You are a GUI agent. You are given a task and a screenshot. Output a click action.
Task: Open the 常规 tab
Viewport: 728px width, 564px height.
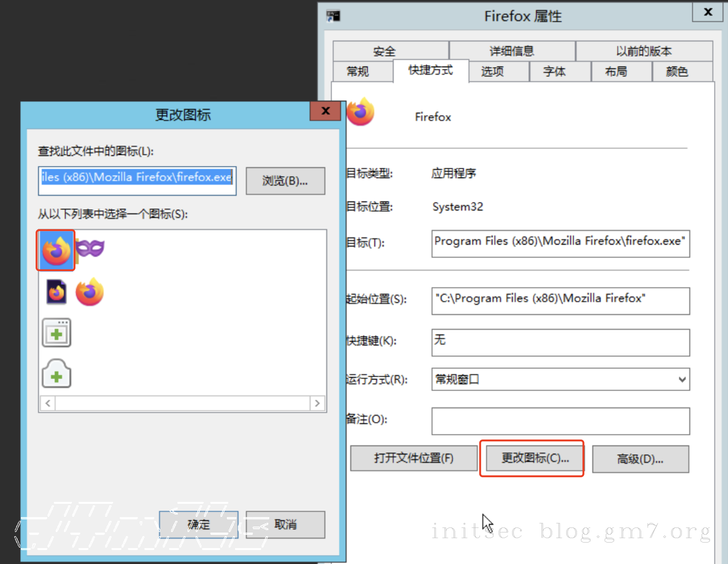pos(358,72)
